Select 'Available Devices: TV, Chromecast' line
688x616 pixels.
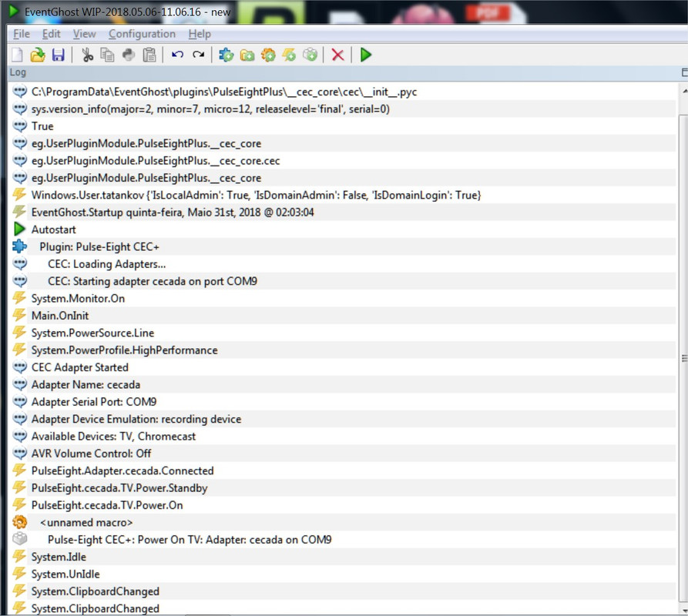[344, 437]
